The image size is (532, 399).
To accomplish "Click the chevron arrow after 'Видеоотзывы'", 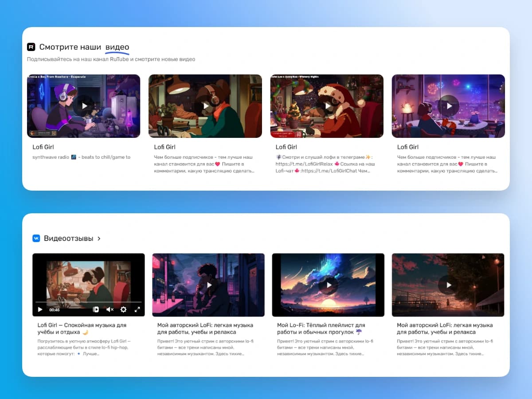I will tap(99, 239).
